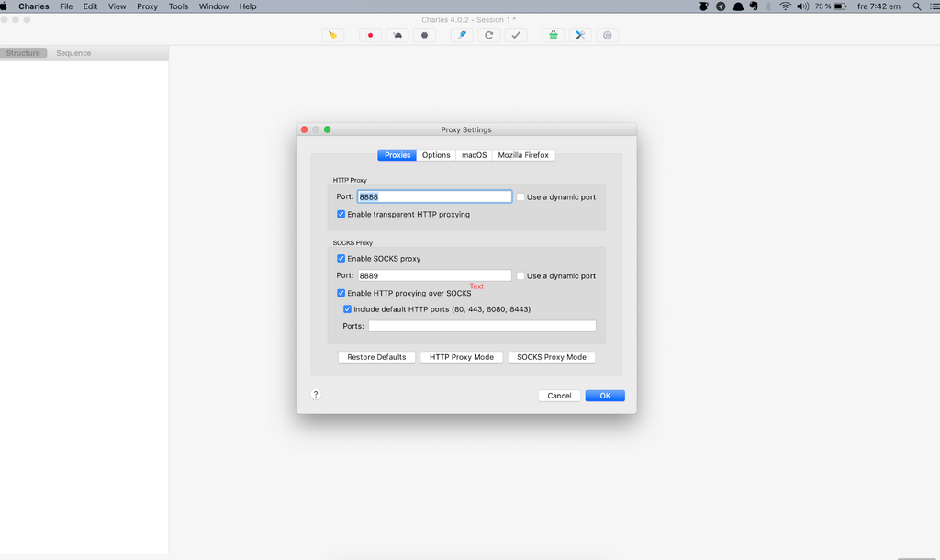This screenshot has width=940, height=560.
Task: Click the Bluetooth menu bar icon
Action: [x=768, y=6]
